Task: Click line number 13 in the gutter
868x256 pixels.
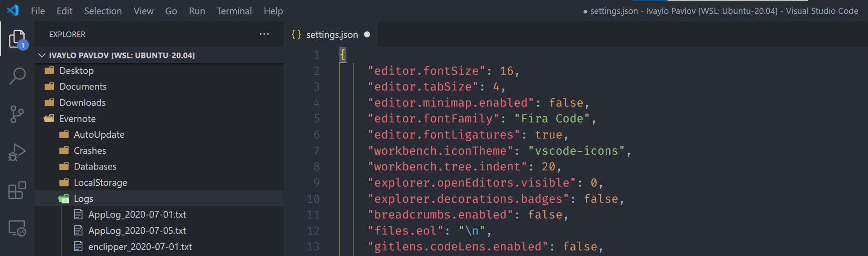Action: 313,247
